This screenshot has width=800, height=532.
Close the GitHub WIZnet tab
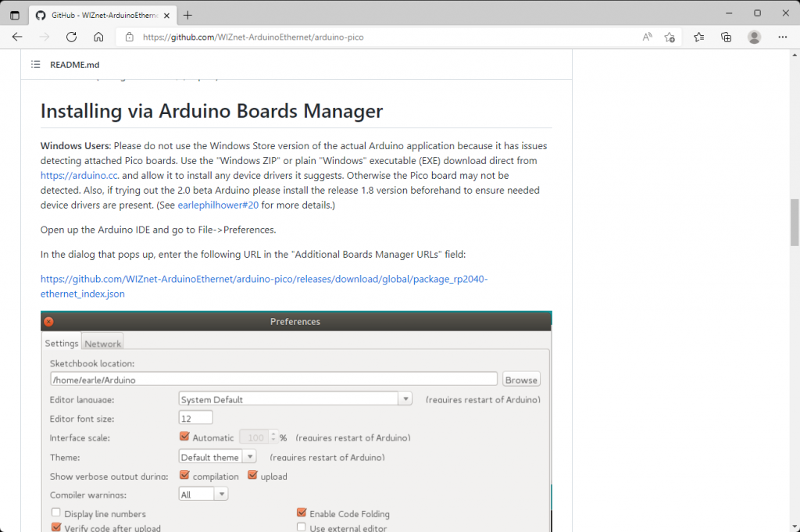166,16
